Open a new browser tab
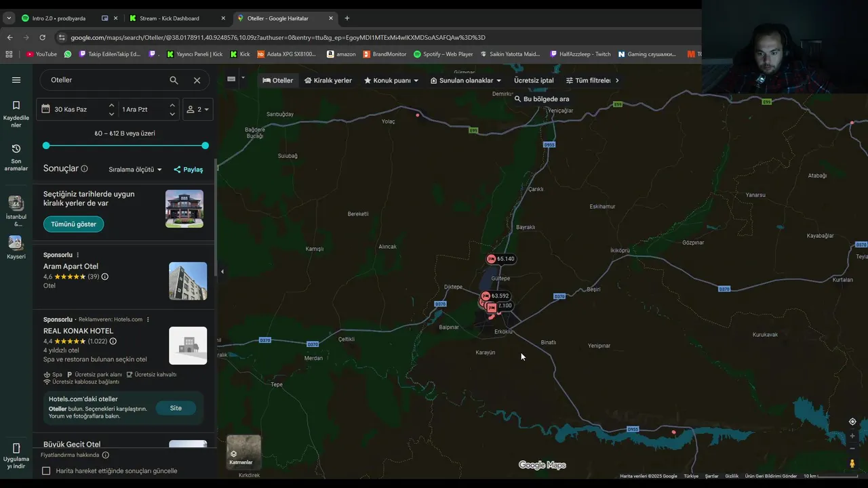This screenshot has width=868, height=488. pyautogui.click(x=347, y=18)
